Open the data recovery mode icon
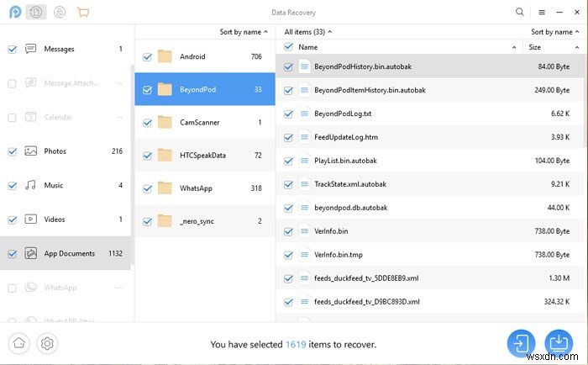The width and height of the screenshot is (588, 365). (36, 12)
